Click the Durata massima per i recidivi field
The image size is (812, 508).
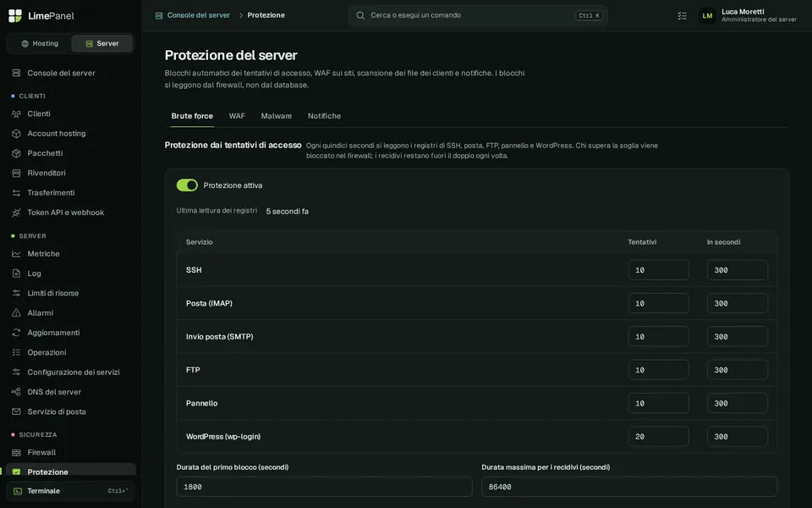pyautogui.click(x=629, y=487)
